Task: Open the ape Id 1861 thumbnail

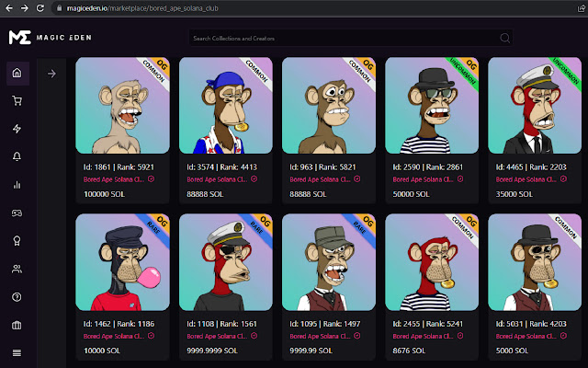Action: coord(122,106)
